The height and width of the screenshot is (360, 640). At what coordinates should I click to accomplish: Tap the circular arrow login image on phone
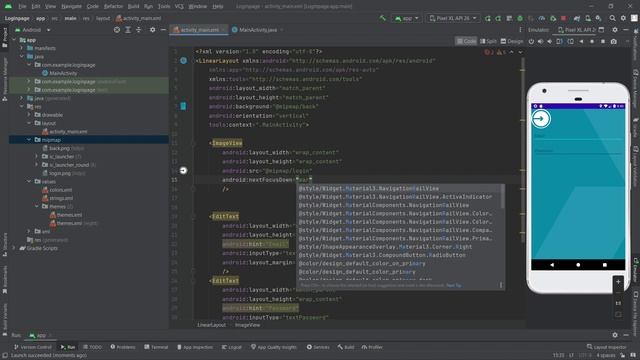(x=541, y=119)
